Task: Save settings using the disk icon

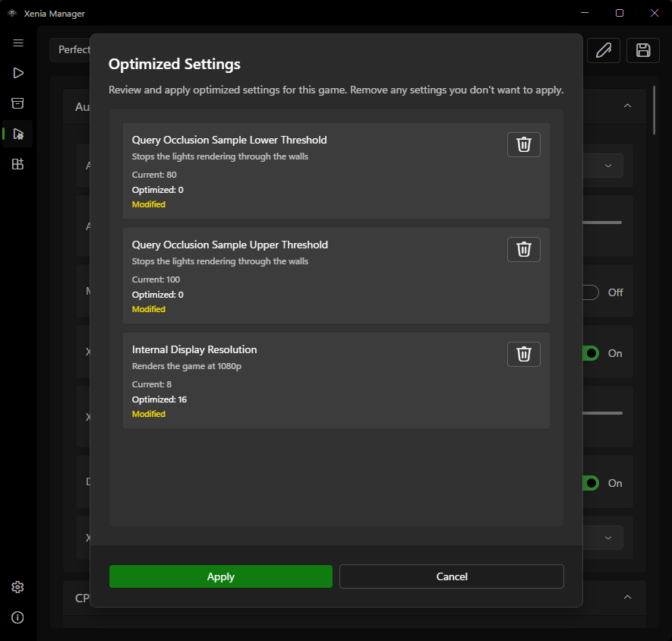Action: tap(642, 49)
